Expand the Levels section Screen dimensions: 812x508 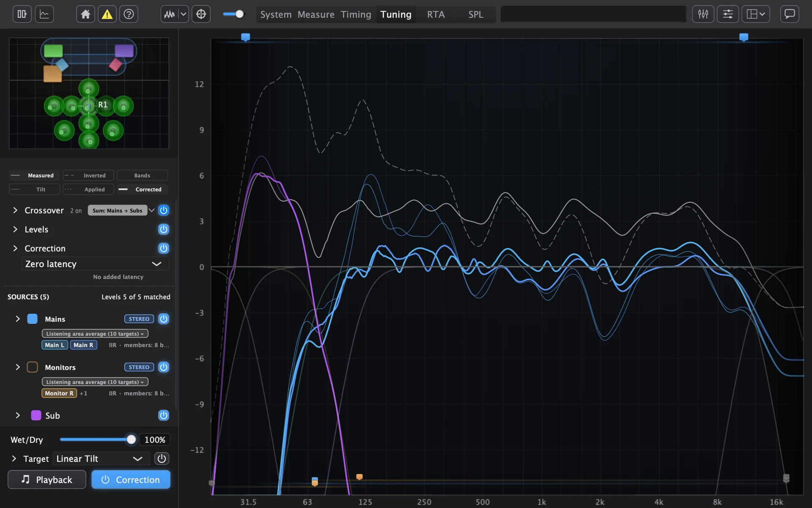click(x=15, y=229)
